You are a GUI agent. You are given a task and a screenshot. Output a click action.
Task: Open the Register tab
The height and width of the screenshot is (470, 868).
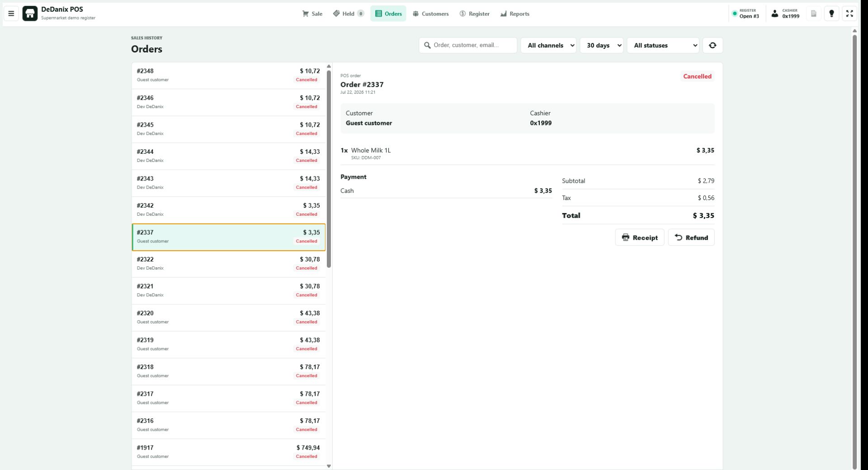(x=474, y=14)
